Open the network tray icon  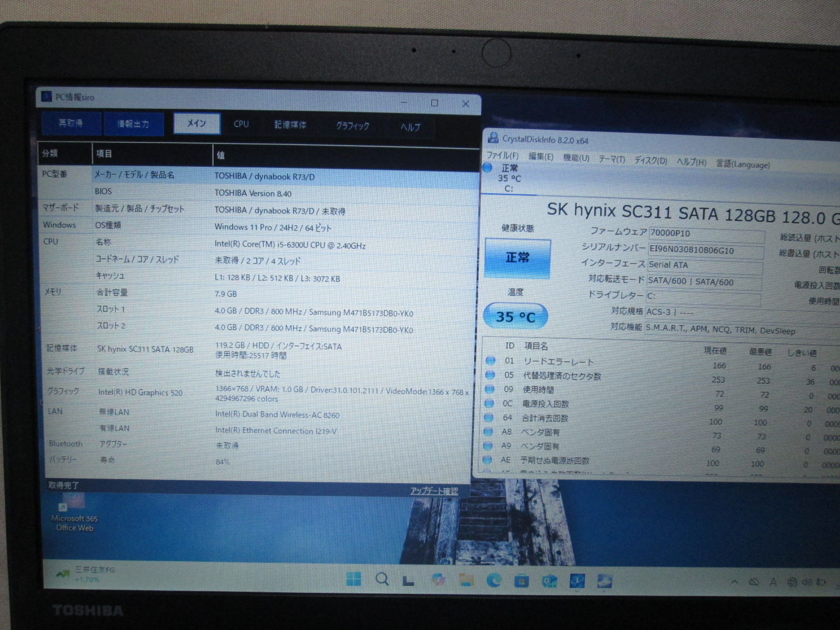(792, 582)
